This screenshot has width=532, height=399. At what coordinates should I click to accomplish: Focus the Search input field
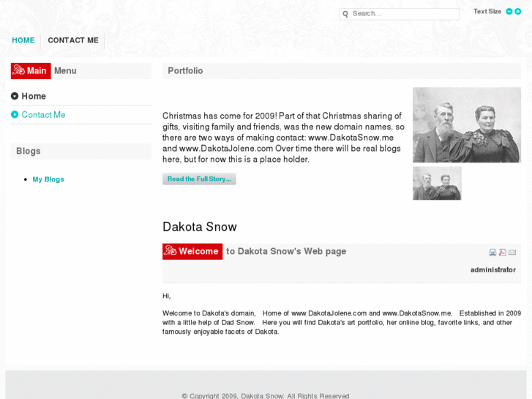click(400, 14)
